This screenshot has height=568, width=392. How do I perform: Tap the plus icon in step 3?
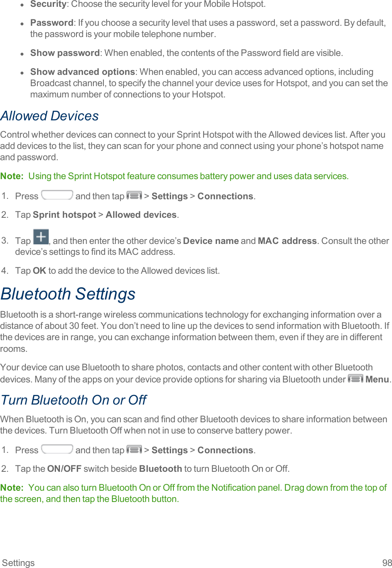point(41,237)
